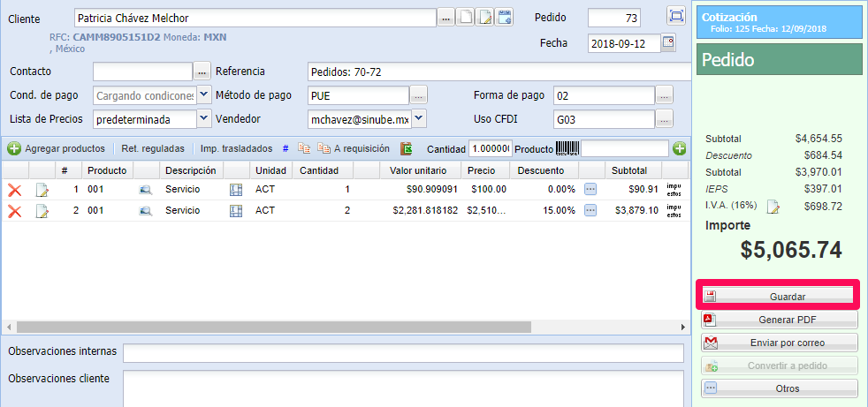This screenshot has height=407, width=868.
Task: Open contact lookup ellipsis button
Action: click(202, 72)
